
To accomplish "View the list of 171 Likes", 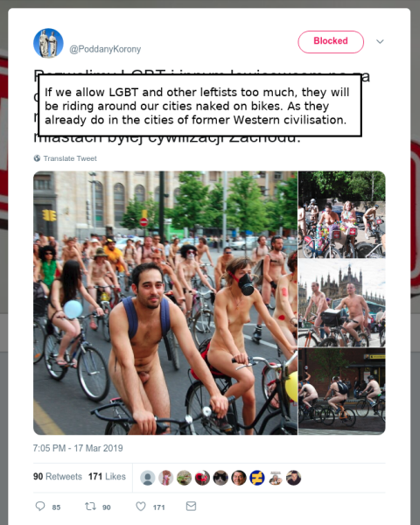I will (107, 477).
